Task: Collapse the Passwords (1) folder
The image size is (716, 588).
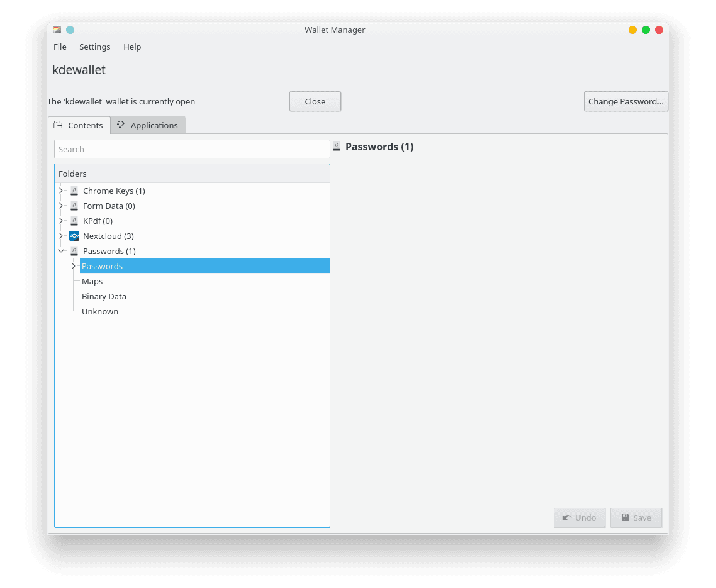Action: [x=61, y=251]
